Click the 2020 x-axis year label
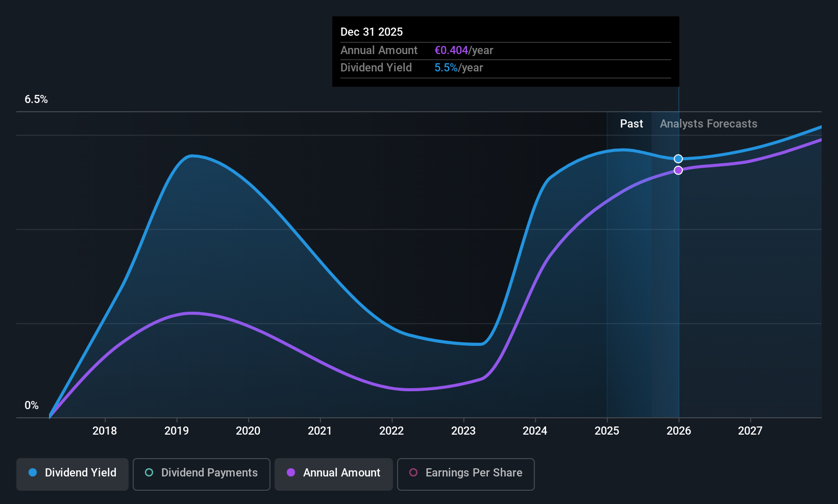 tap(248, 431)
